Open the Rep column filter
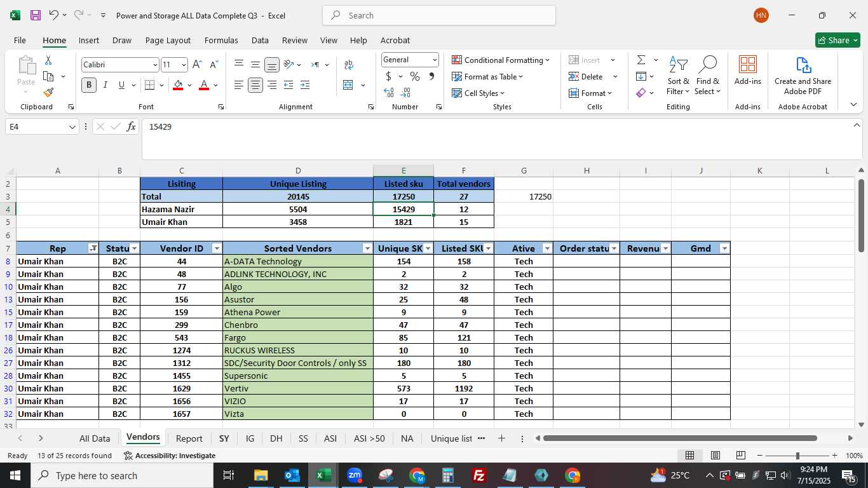The height and width of the screenshot is (488, 868). tap(93, 248)
